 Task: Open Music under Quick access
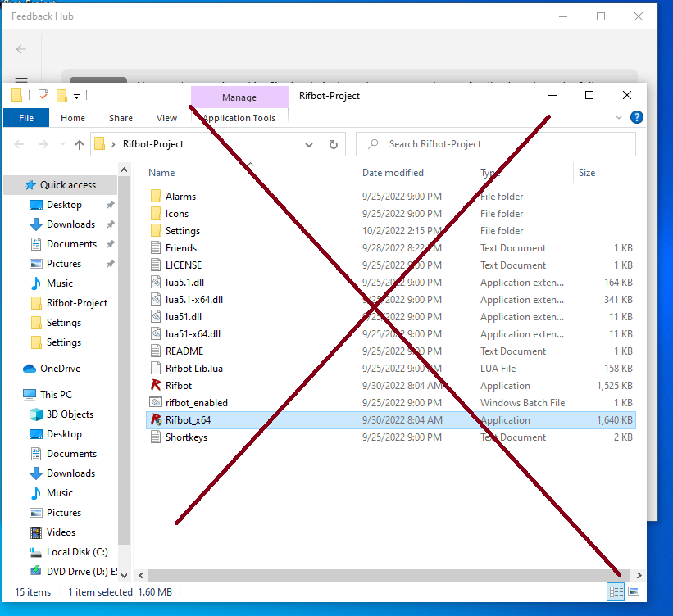52,283
